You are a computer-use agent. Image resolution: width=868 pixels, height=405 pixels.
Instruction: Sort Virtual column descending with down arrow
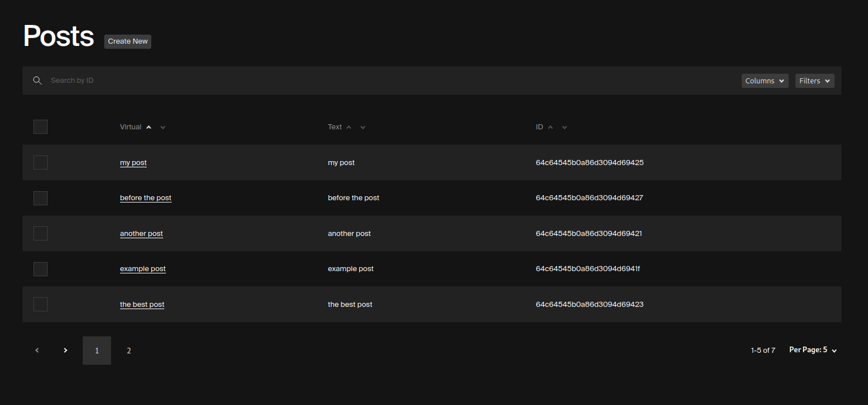tap(163, 127)
